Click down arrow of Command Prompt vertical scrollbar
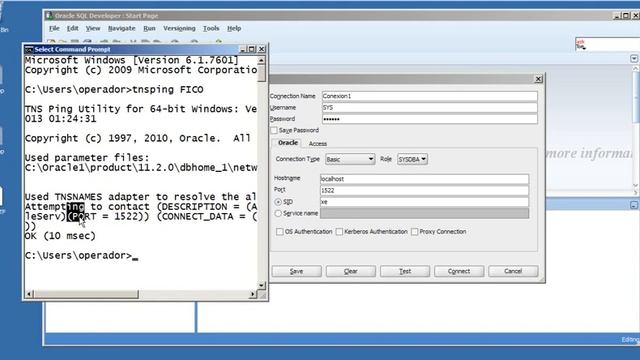 pyautogui.click(x=261, y=285)
